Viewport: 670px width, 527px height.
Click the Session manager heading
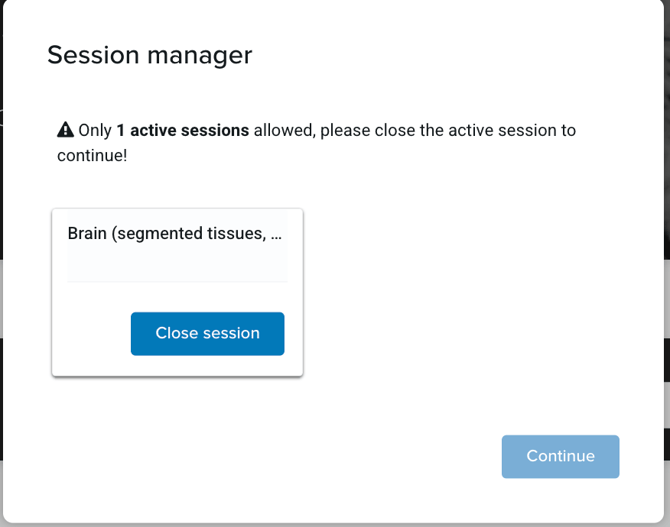tap(149, 55)
